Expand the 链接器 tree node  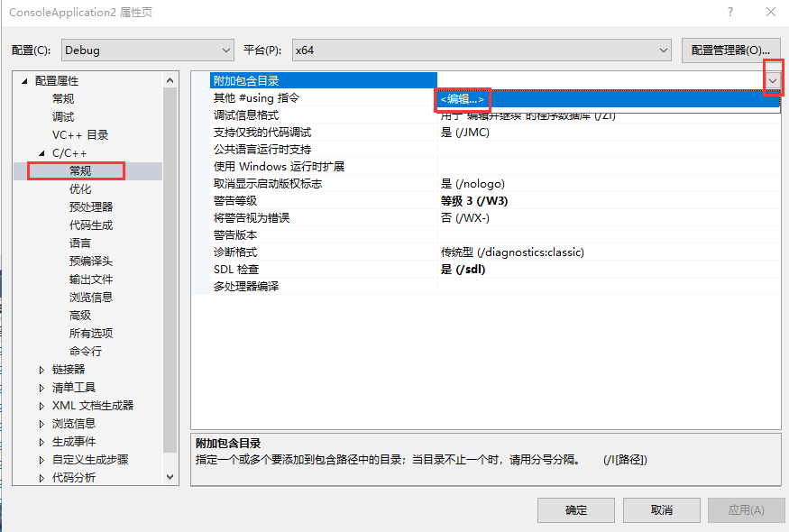[x=41, y=369]
